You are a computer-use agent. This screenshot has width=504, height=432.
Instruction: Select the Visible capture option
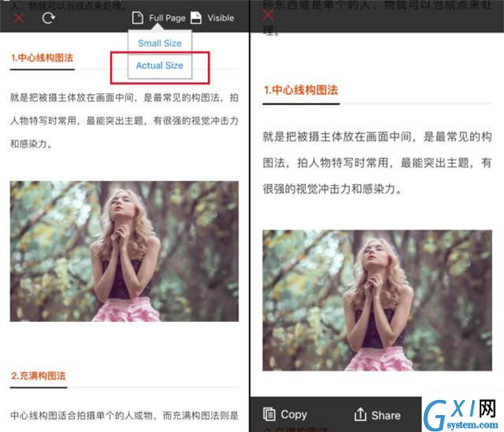pos(220,18)
